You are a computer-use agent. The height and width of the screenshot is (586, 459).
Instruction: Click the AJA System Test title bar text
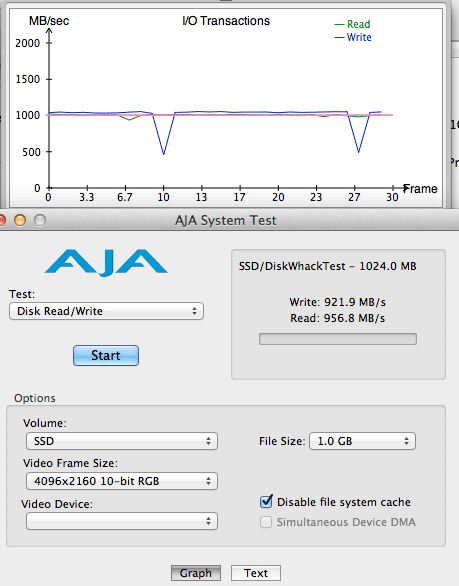pyautogui.click(x=225, y=220)
